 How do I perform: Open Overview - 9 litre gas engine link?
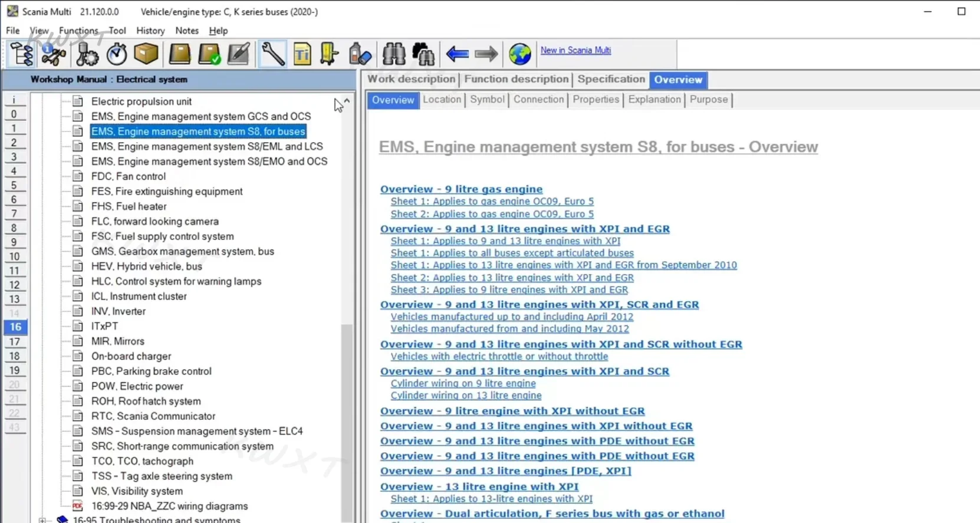[x=461, y=189]
